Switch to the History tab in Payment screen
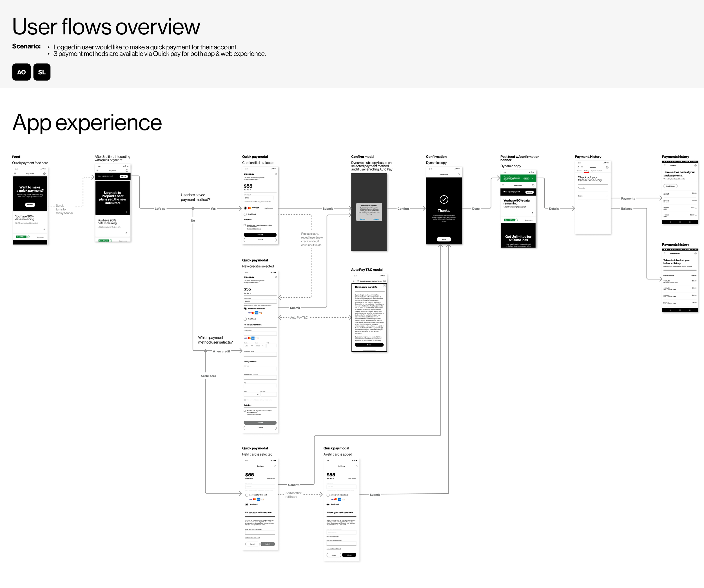The height and width of the screenshot is (588, 704). point(586,171)
